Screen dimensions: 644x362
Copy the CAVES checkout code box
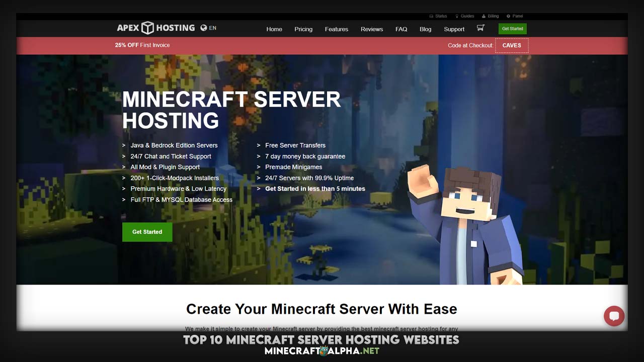pos(512,45)
